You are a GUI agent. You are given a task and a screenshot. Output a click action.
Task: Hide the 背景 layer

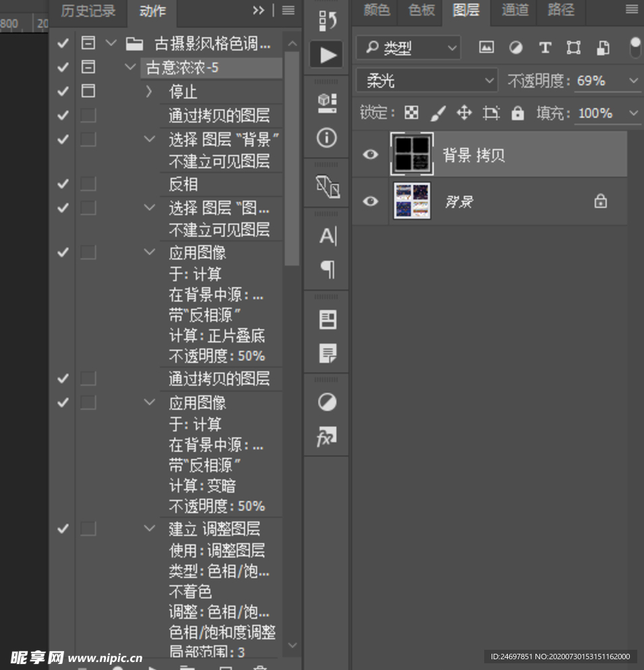[370, 201]
